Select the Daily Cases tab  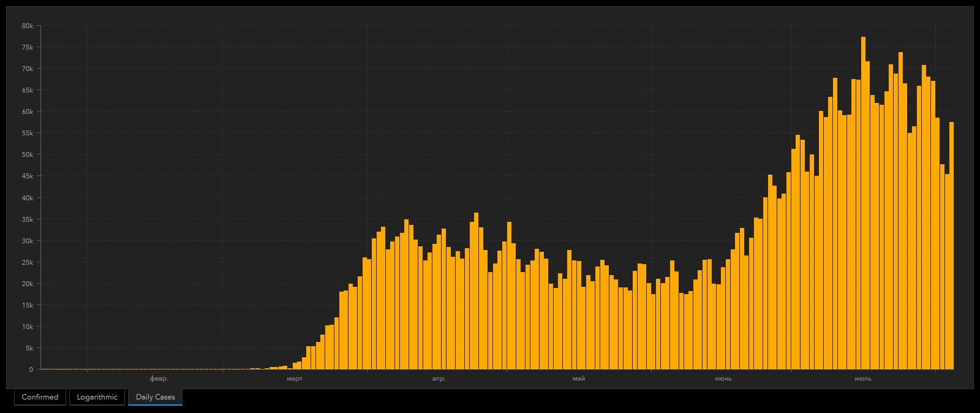click(x=156, y=397)
